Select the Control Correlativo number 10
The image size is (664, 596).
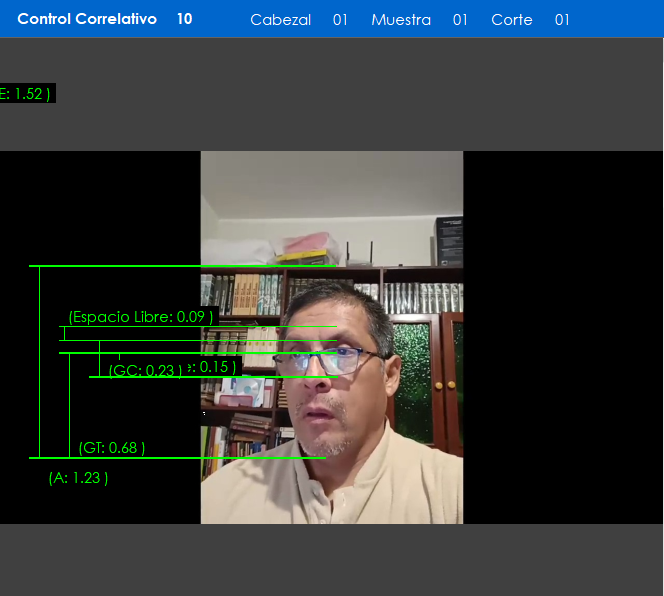tap(184, 19)
